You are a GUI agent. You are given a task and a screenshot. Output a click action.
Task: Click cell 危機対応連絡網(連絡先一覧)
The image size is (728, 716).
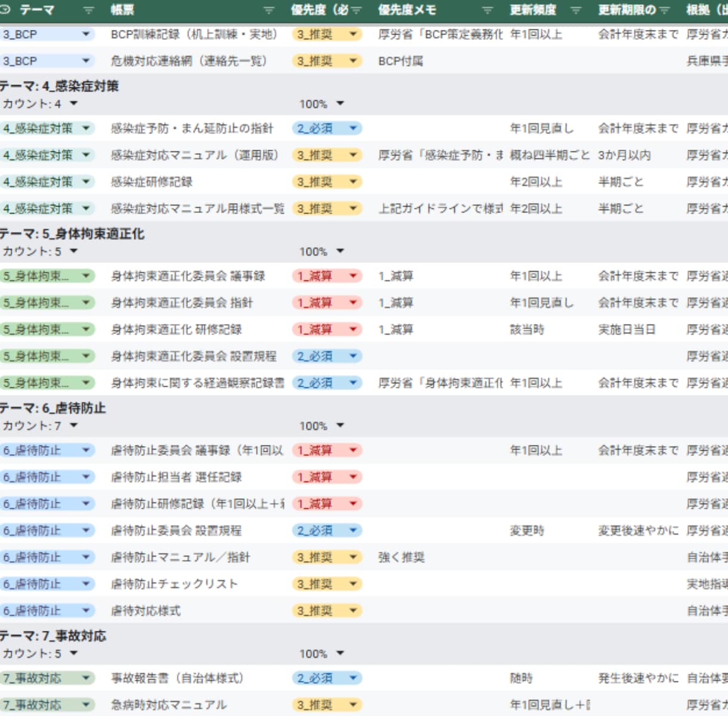(189, 61)
